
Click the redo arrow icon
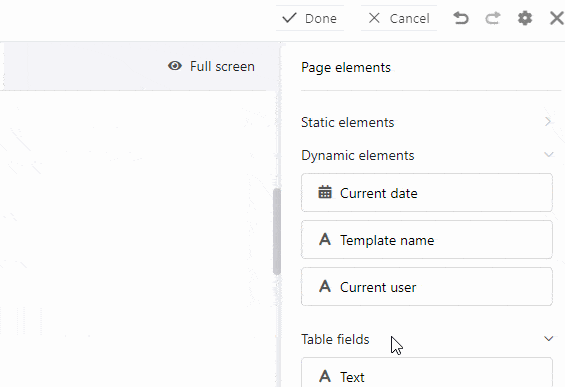click(x=493, y=18)
